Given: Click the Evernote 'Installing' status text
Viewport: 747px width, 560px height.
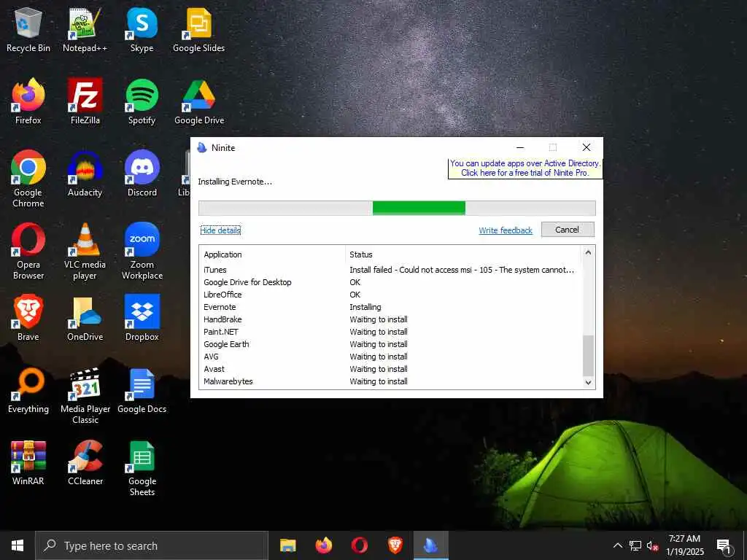Looking at the screenshot, I should click(x=365, y=307).
